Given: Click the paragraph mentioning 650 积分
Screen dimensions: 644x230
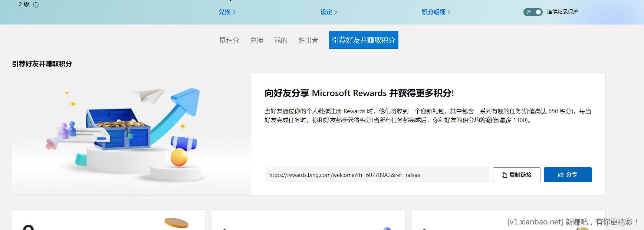Looking at the screenshot, I should tap(428, 115).
